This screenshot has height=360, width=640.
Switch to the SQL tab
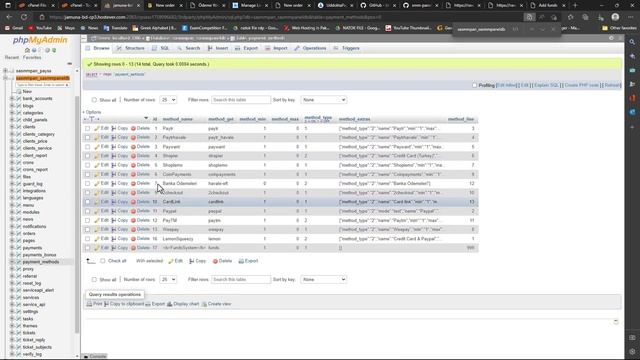[x=161, y=48]
